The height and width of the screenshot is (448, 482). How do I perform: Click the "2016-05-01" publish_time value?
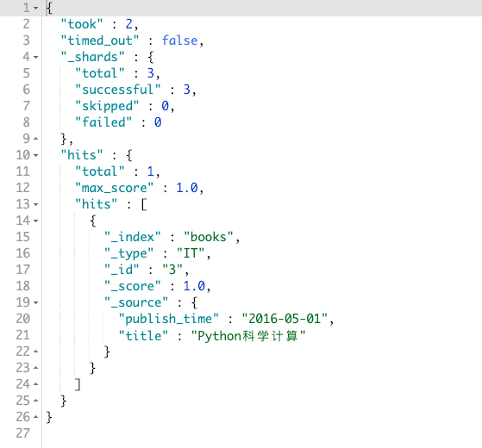pos(285,319)
